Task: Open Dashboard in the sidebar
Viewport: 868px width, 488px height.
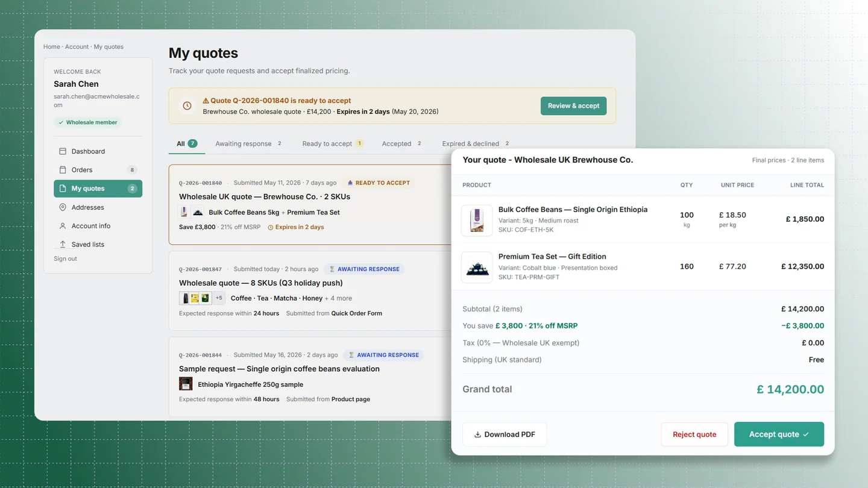Action: click(98, 151)
